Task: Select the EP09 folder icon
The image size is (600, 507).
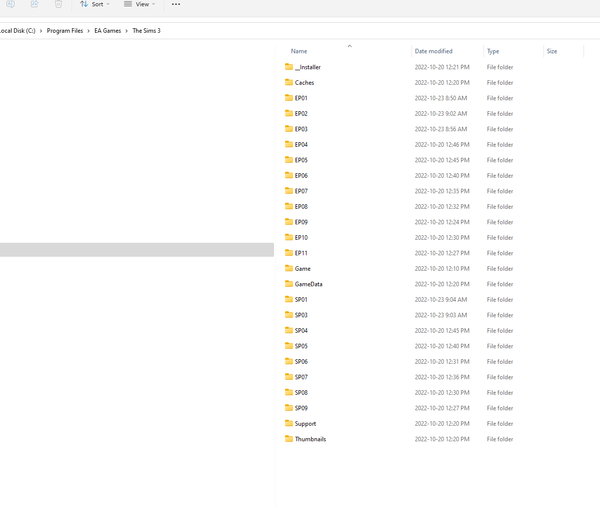Action: tap(289, 222)
